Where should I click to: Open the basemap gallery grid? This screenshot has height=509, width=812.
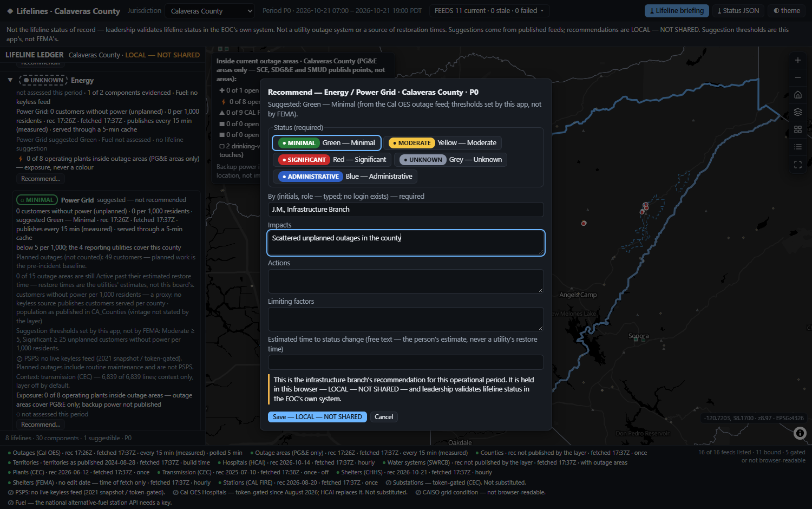pos(798,129)
